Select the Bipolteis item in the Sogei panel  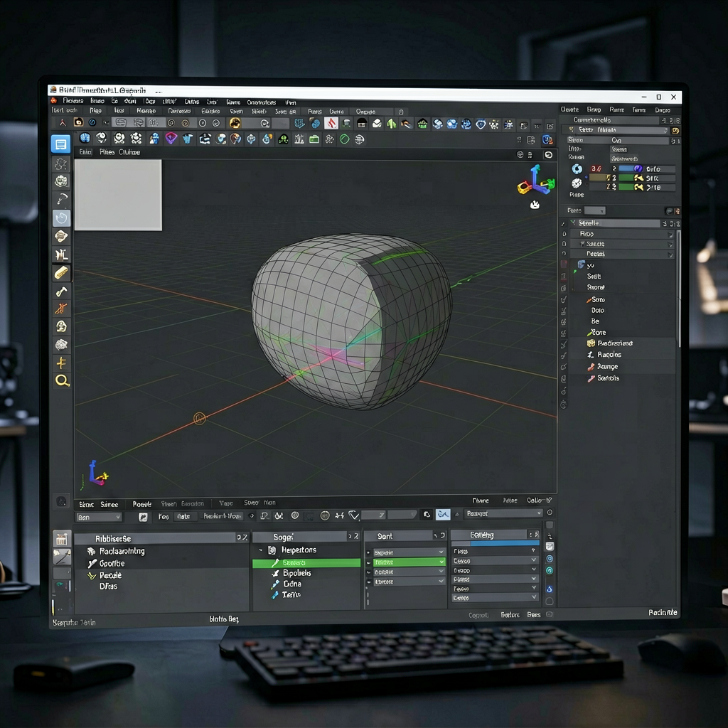coord(296,574)
